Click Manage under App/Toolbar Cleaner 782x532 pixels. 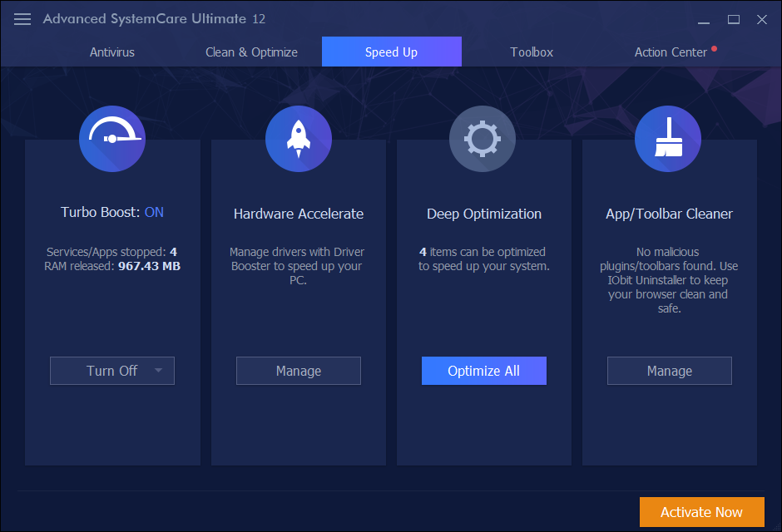click(x=670, y=371)
